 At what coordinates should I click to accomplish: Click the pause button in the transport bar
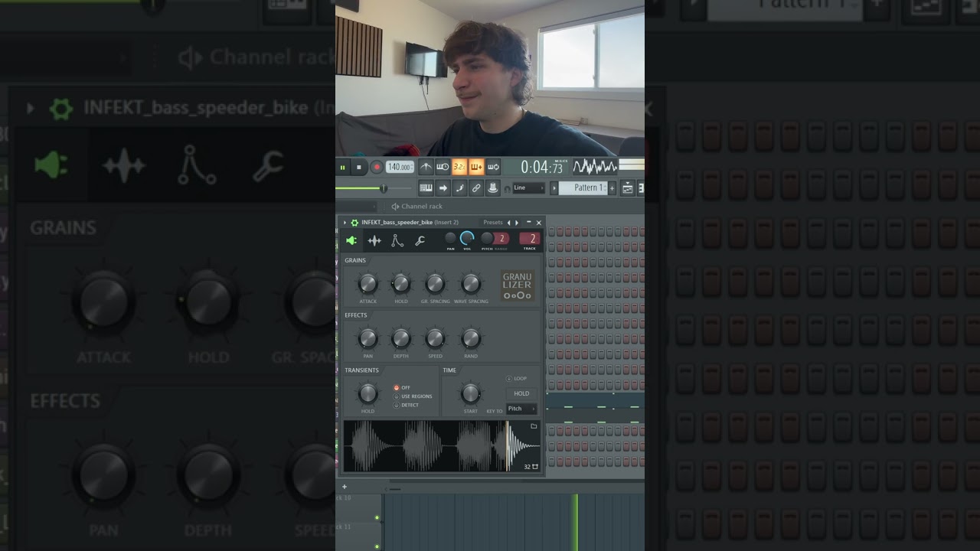(x=342, y=167)
